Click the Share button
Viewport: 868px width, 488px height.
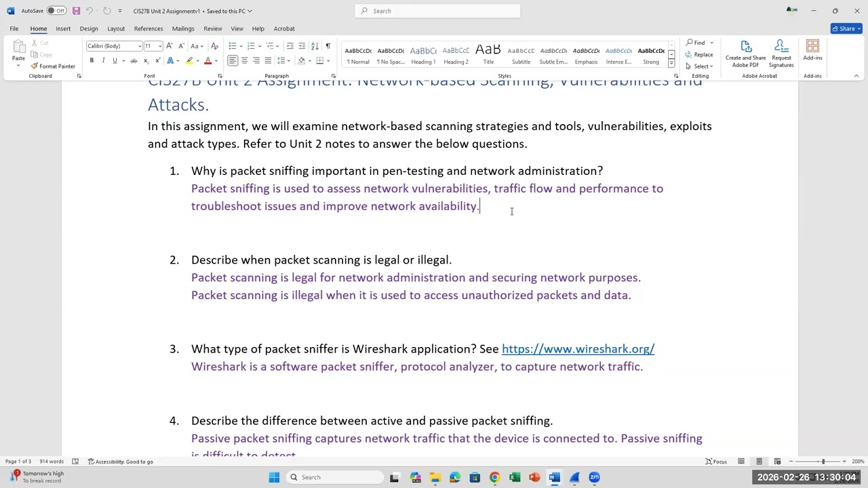tap(846, 28)
